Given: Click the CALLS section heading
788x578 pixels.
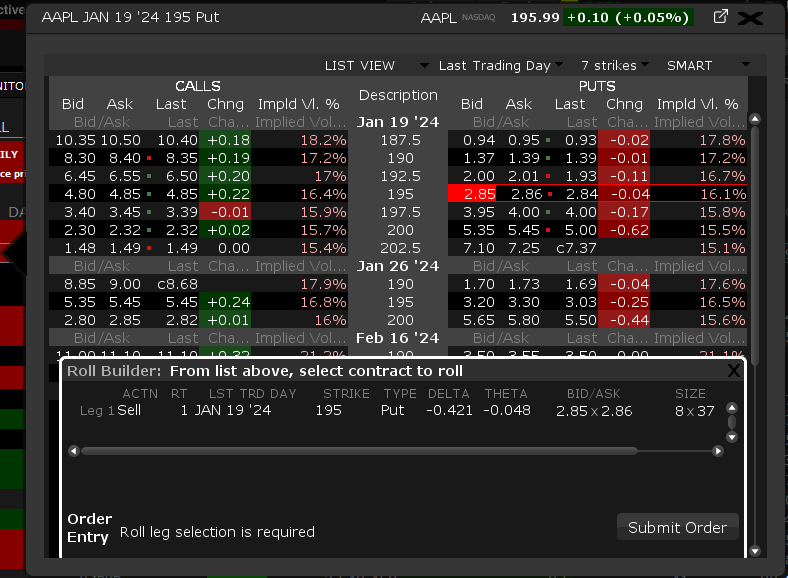Looking at the screenshot, I should [198, 86].
